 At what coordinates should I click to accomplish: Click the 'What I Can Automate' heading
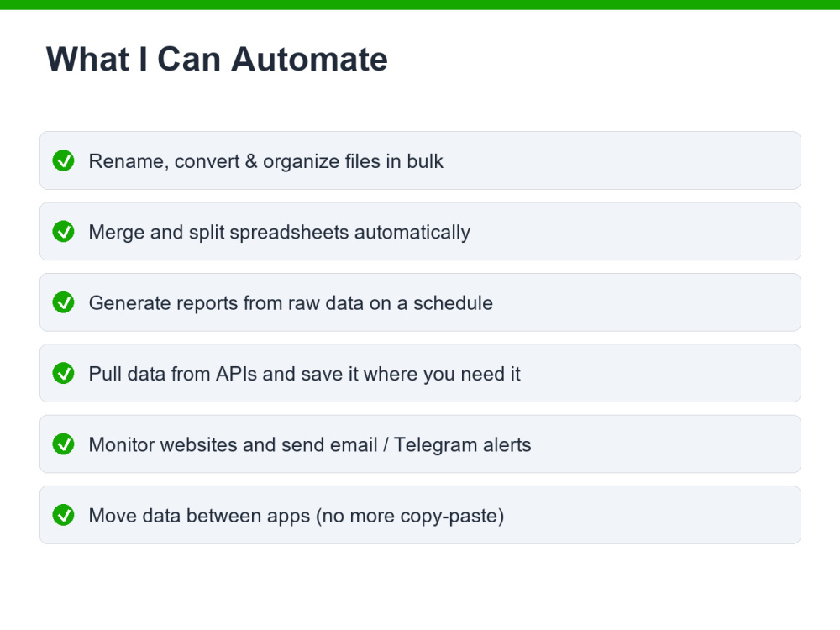coord(217,59)
